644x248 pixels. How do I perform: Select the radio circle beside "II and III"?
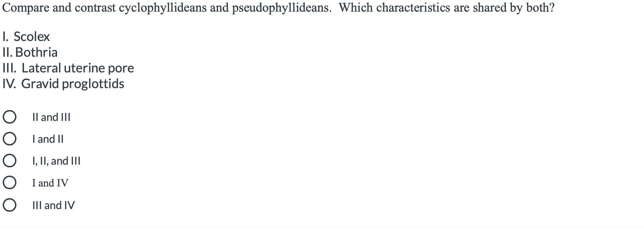(x=9, y=117)
